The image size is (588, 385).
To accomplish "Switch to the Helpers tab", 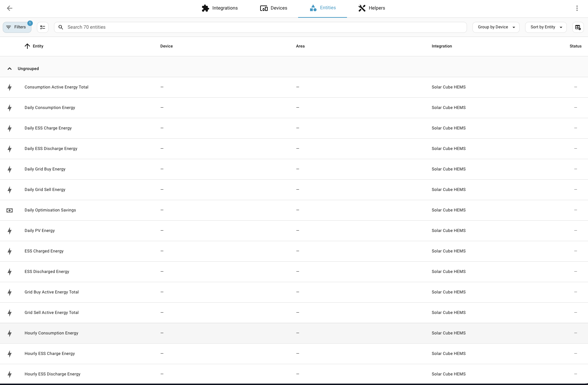I will (372, 8).
